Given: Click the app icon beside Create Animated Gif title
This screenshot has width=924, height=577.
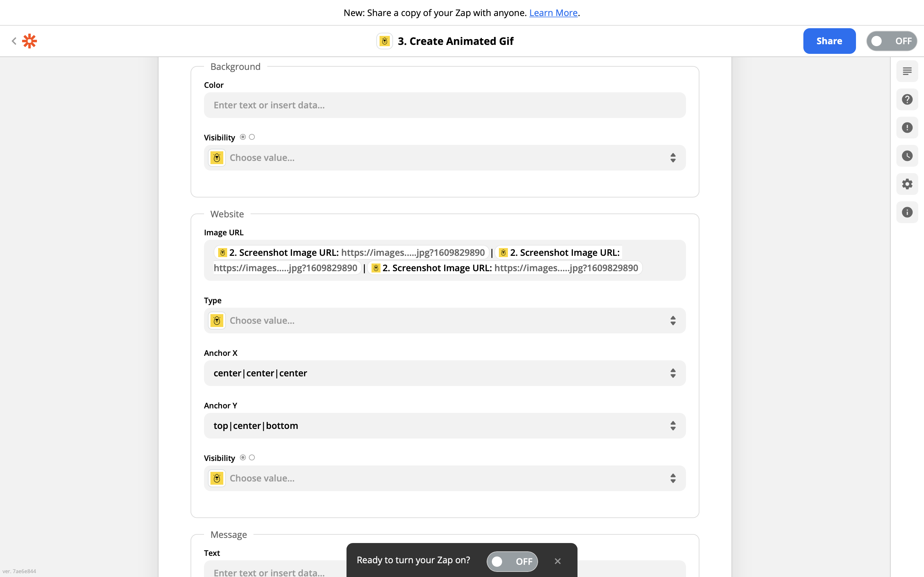Looking at the screenshot, I should (x=384, y=41).
